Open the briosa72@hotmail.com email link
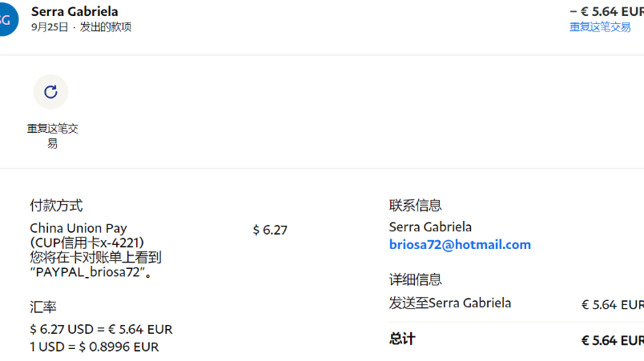644x361 pixels. coord(460,245)
